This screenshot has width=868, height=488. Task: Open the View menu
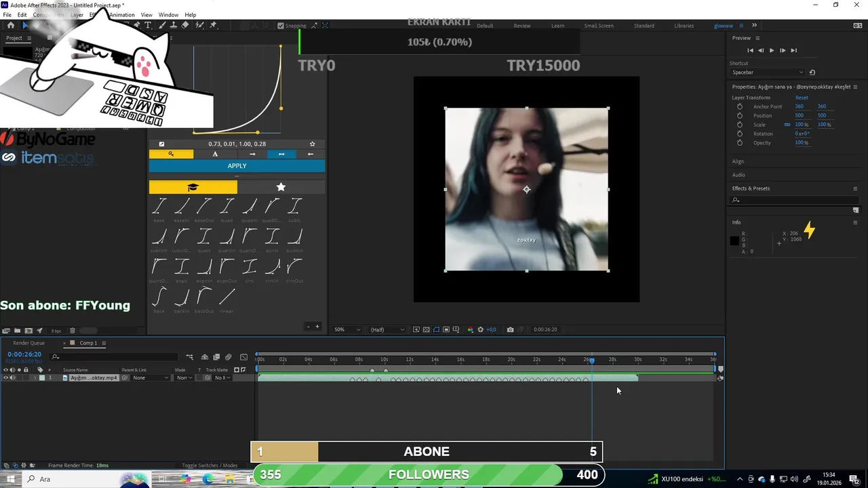[x=146, y=14]
